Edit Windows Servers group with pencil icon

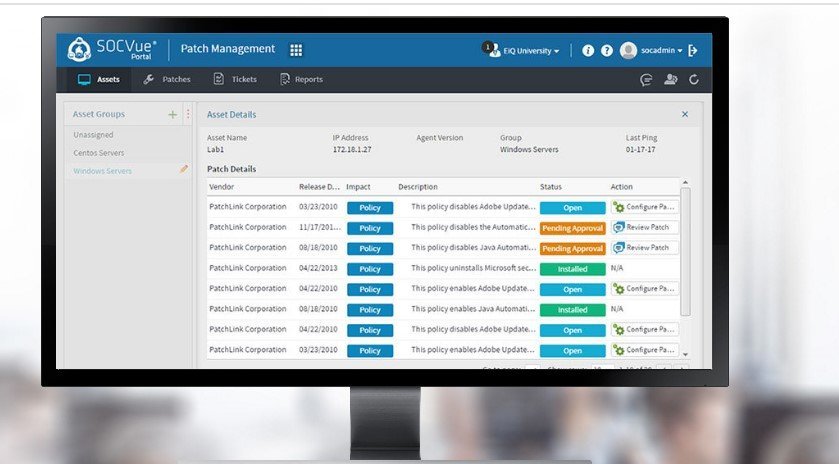[183, 170]
